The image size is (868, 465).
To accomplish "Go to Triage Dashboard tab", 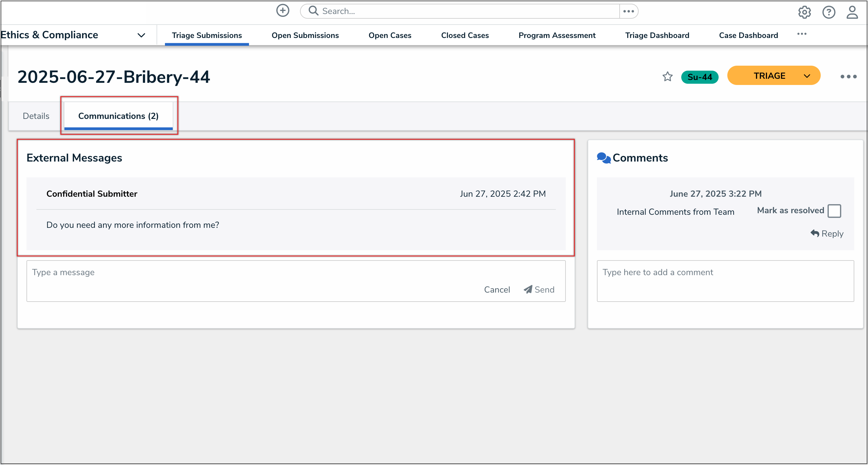I will click(x=657, y=35).
